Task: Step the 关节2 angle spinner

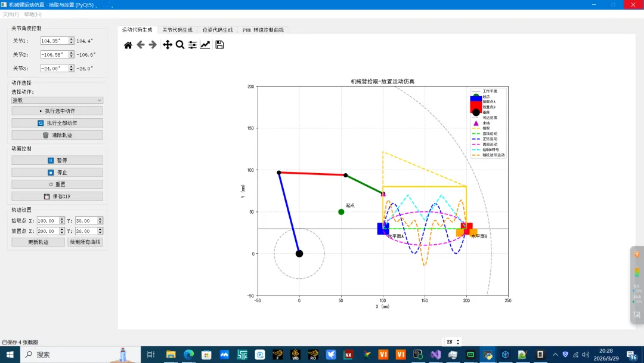Action: (72, 55)
